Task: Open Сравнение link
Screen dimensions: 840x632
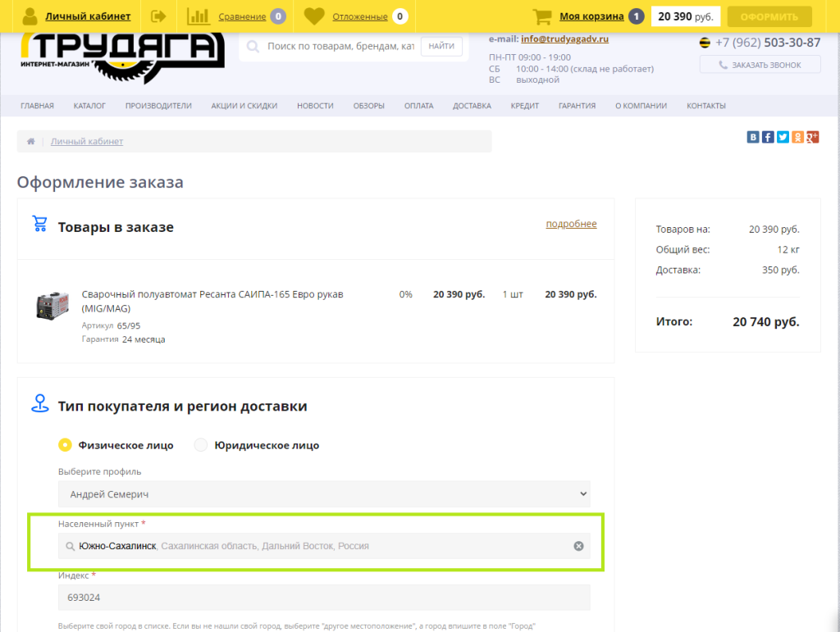Action: coord(242,16)
